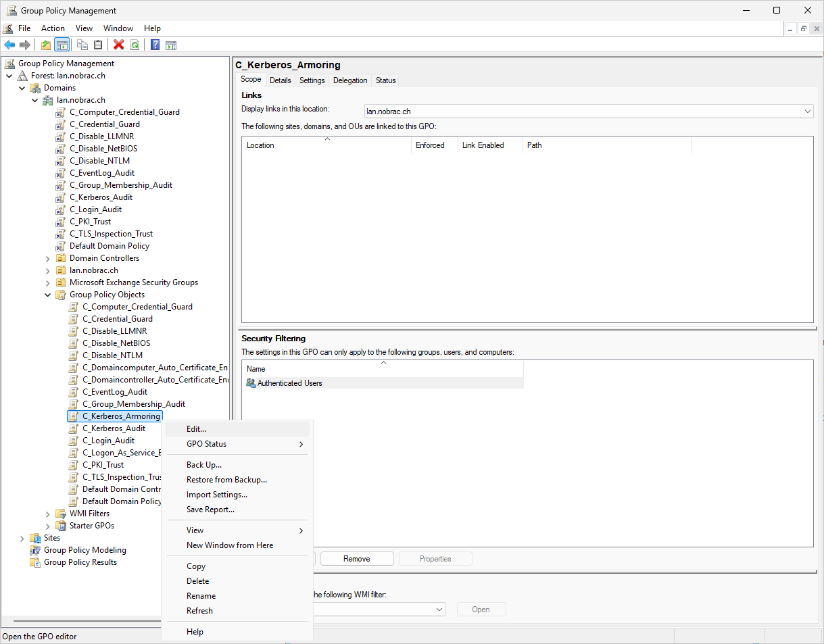
Task: Click the Copy icon in the toolbar
Action: (82, 45)
